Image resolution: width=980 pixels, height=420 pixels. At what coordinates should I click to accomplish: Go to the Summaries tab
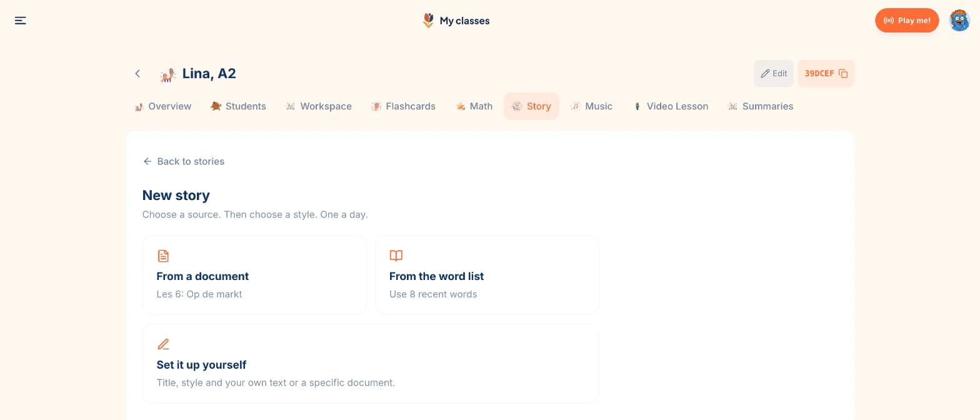tap(761, 106)
